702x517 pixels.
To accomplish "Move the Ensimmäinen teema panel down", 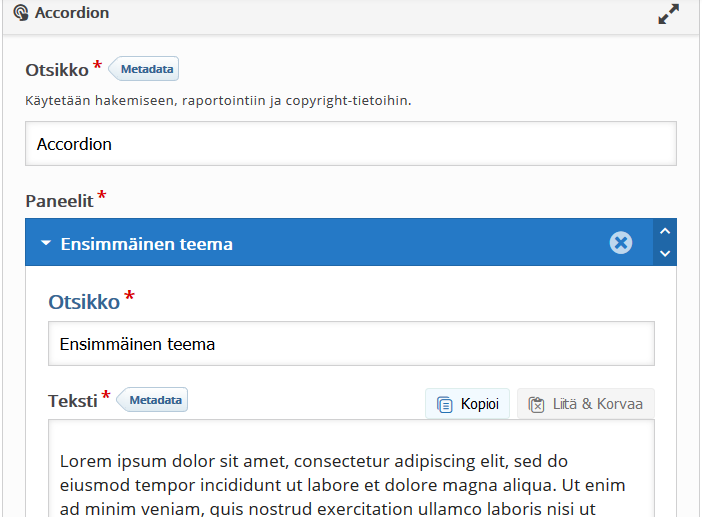I will 665,254.
